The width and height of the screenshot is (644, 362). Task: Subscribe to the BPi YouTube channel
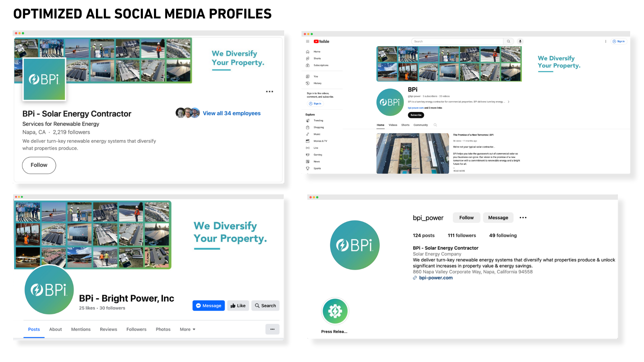416,115
